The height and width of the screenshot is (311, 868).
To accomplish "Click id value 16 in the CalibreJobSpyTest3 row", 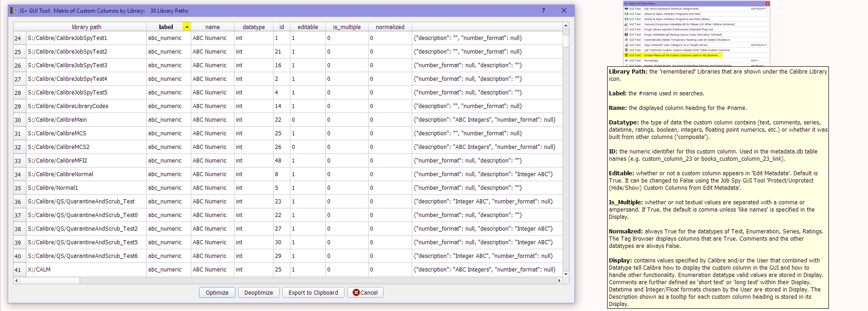I will (x=282, y=65).
